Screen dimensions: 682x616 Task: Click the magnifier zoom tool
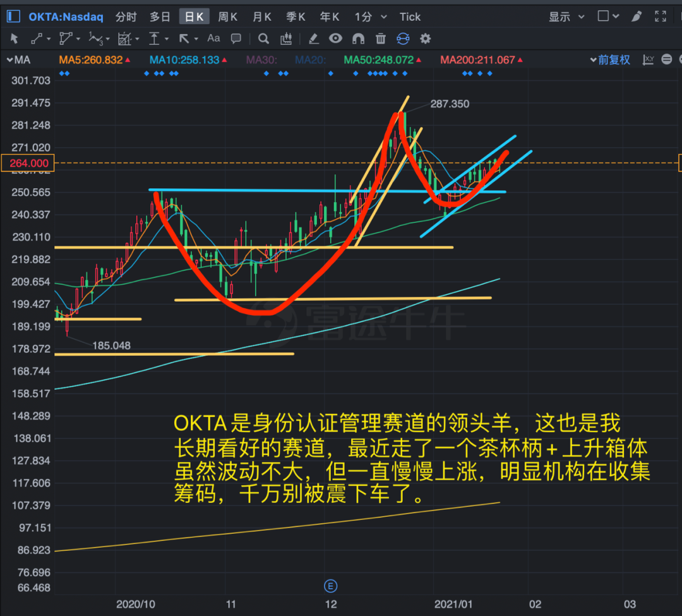click(x=263, y=39)
